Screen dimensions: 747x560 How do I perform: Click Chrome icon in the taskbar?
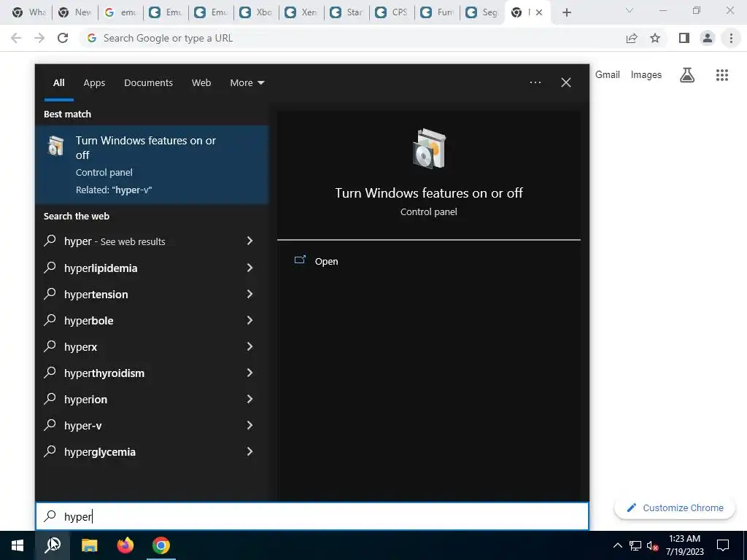161,545
